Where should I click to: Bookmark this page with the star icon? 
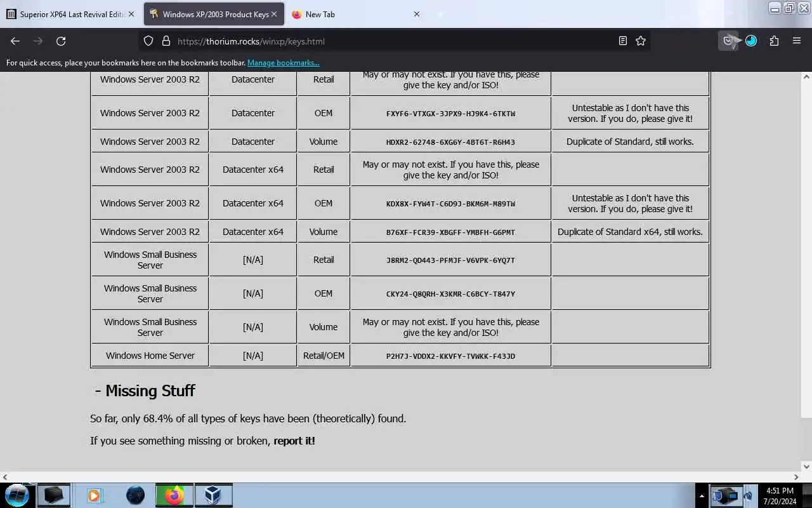(x=641, y=41)
